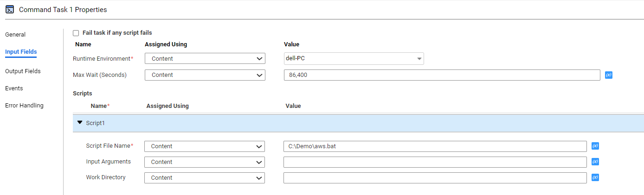The width and height of the screenshot is (644, 195).
Task: Click the Input Arguments value field
Action: click(x=435, y=162)
